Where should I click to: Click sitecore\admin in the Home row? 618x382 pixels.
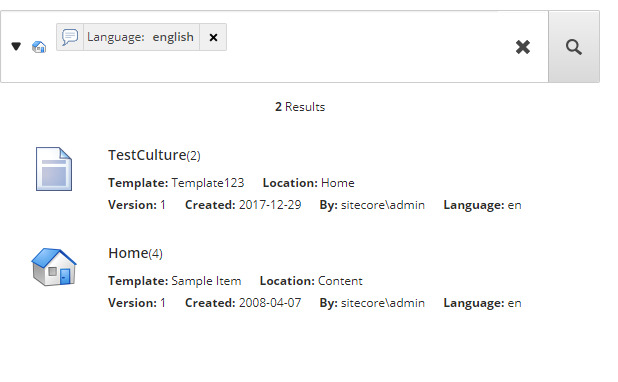[x=383, y=303]
